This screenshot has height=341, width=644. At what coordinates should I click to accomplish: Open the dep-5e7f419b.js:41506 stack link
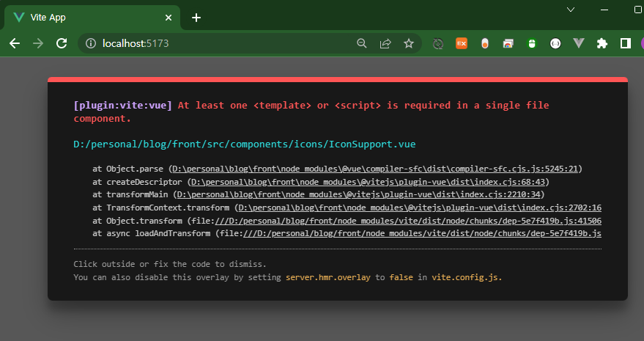[x=408, y=221]
